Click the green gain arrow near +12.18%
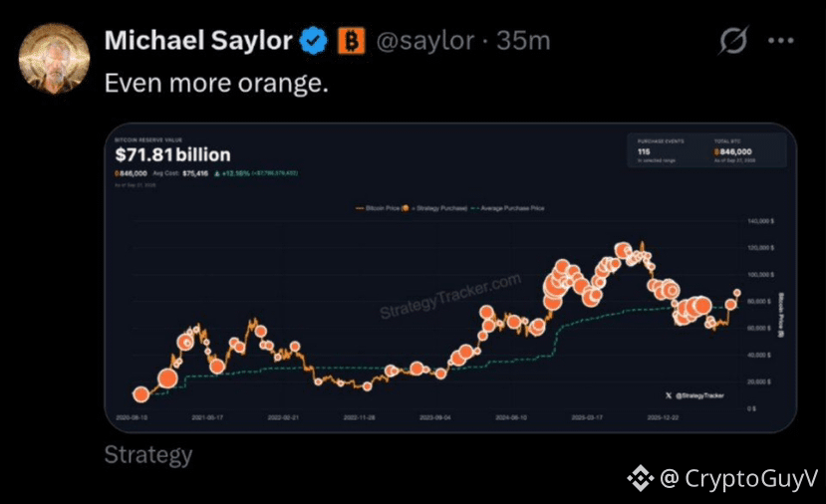The height and width of the screenshot is (504, 826). [x=216, y=173]
